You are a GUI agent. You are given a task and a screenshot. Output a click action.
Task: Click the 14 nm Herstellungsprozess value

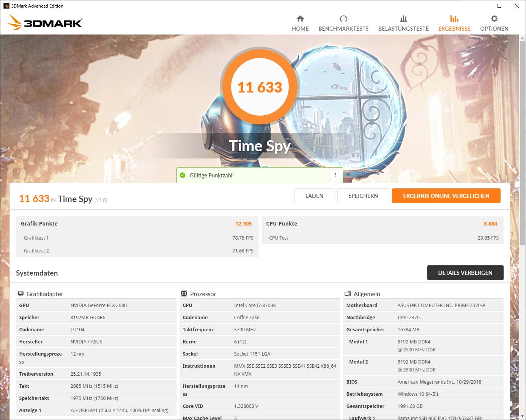pos(241,386)
